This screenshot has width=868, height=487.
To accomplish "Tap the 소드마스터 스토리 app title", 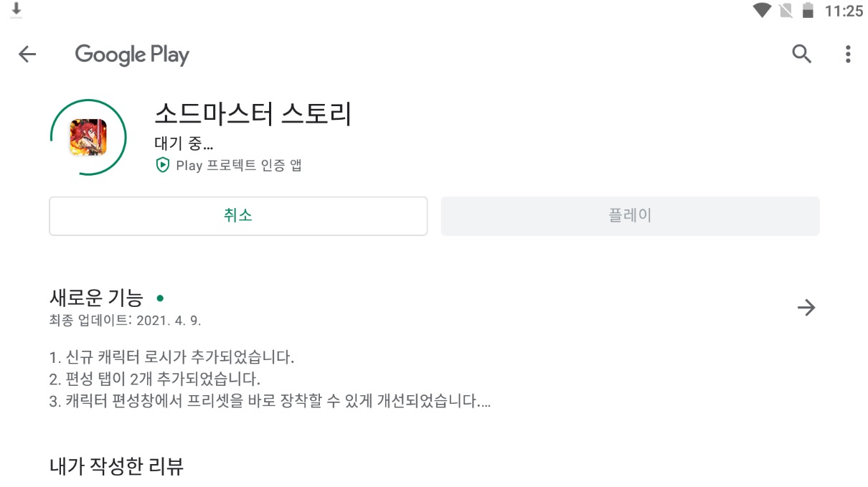I will coord(253,113).
